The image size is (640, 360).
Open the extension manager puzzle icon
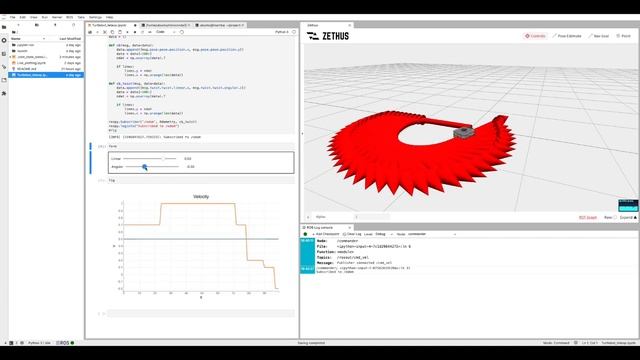(4, 93)
